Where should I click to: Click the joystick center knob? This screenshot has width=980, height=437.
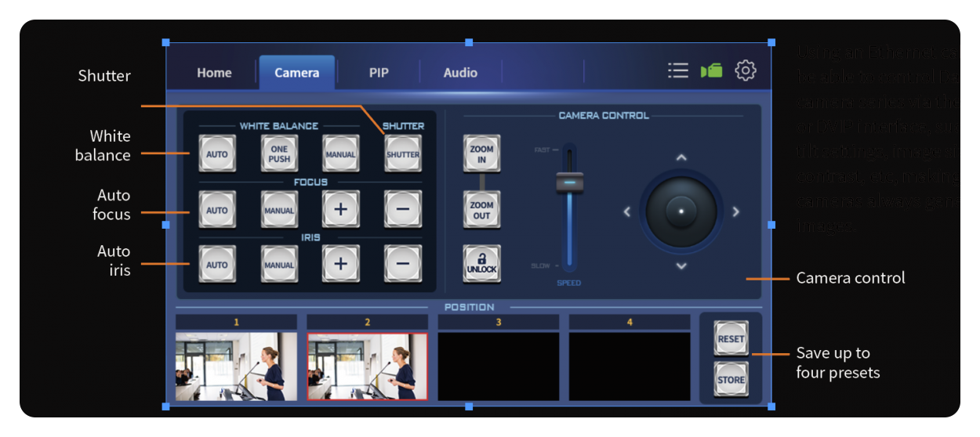point(681,211)
